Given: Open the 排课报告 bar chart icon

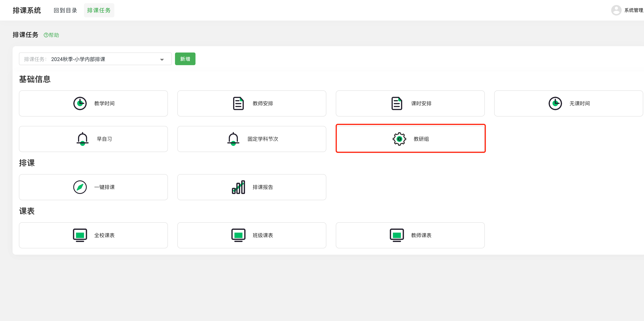Looking at the screenshot, I should click(238, 187).
